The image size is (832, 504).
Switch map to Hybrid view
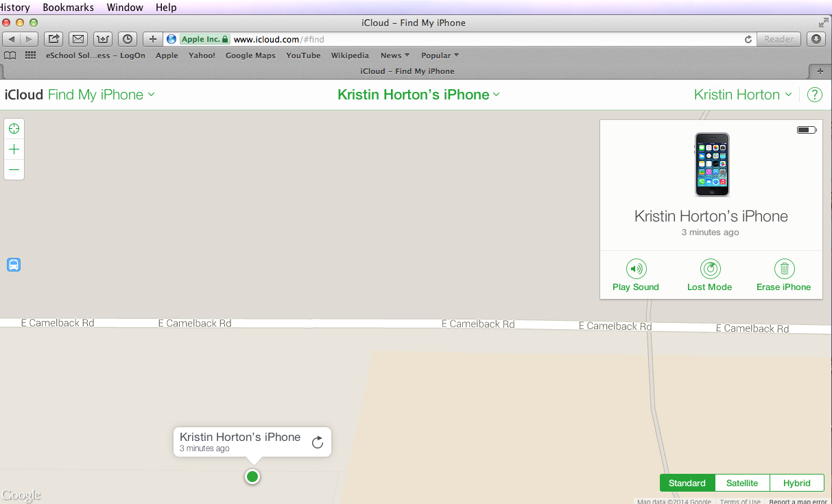[797, 483]
